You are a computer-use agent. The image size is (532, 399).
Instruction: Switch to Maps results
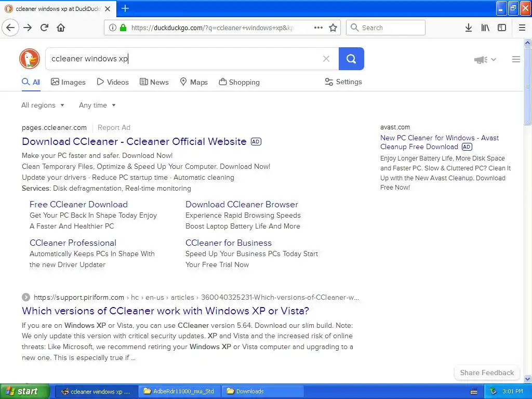194,82
